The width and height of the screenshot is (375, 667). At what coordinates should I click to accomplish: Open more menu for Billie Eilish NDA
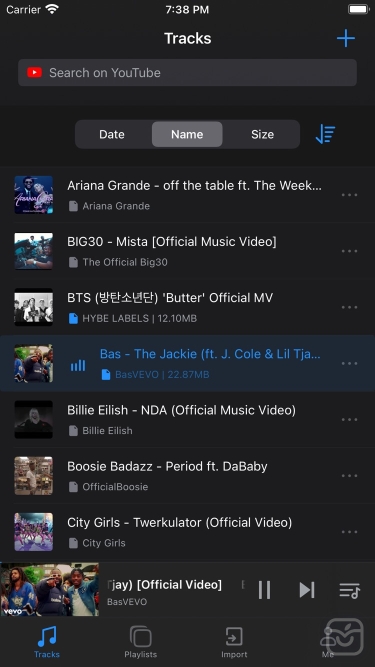(x=349, y=419)
